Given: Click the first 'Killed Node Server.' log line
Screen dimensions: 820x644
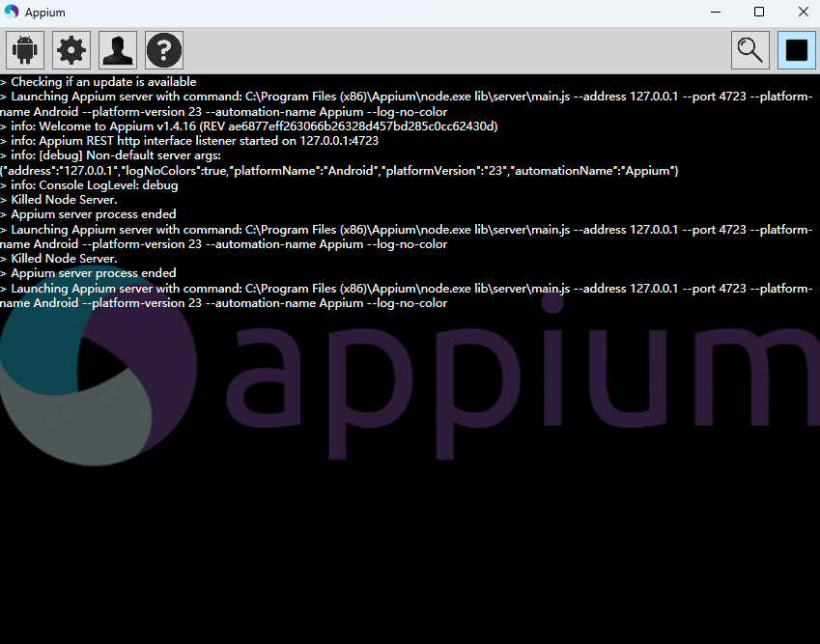Looking at the screenshot, I should tap(64, 200).
